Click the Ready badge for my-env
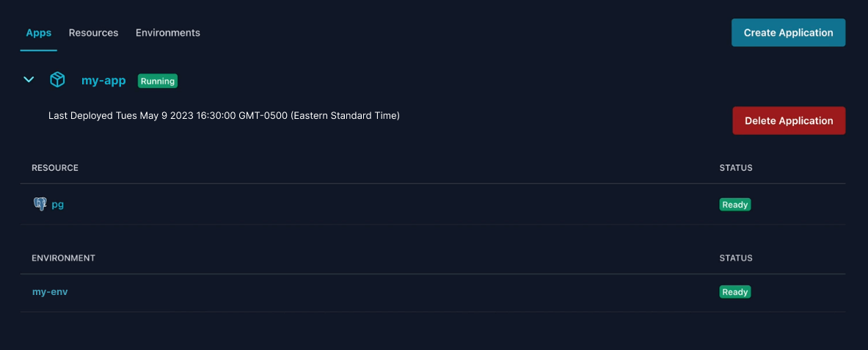This screenshot has width=868, height=350. pos(734,292)
